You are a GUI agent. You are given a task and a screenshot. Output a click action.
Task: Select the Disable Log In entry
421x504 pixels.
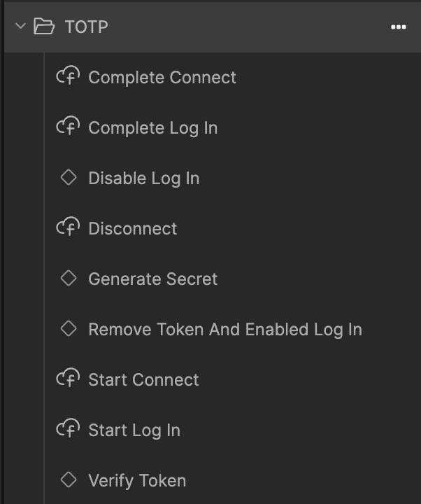point(143,178)
